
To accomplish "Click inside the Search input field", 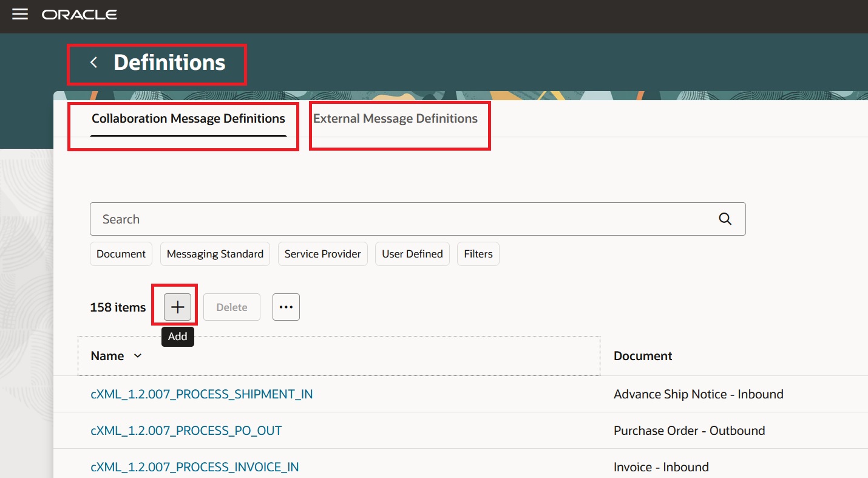I will [x=364, y=219].
